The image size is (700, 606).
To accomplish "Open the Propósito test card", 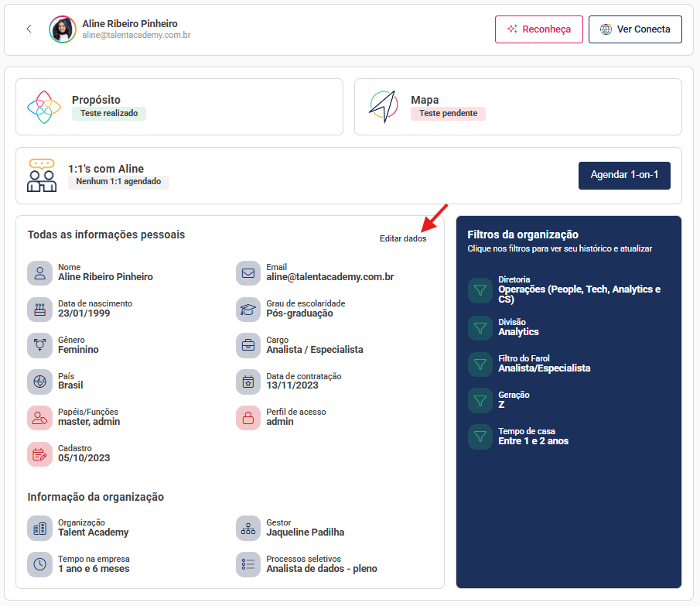I will coord(179,107).
